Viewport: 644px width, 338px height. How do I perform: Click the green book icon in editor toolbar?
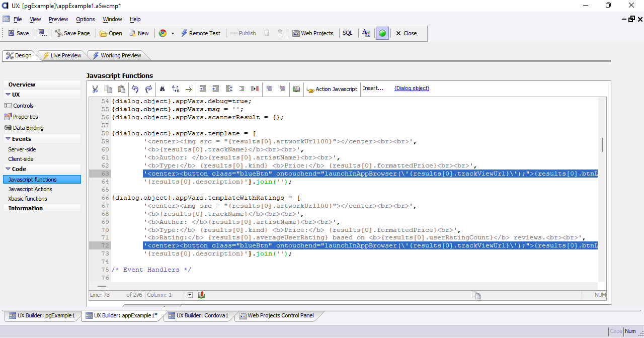click(296, 89)
